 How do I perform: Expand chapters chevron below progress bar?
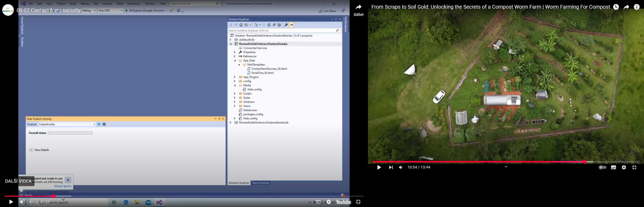[x=506, y=167]
